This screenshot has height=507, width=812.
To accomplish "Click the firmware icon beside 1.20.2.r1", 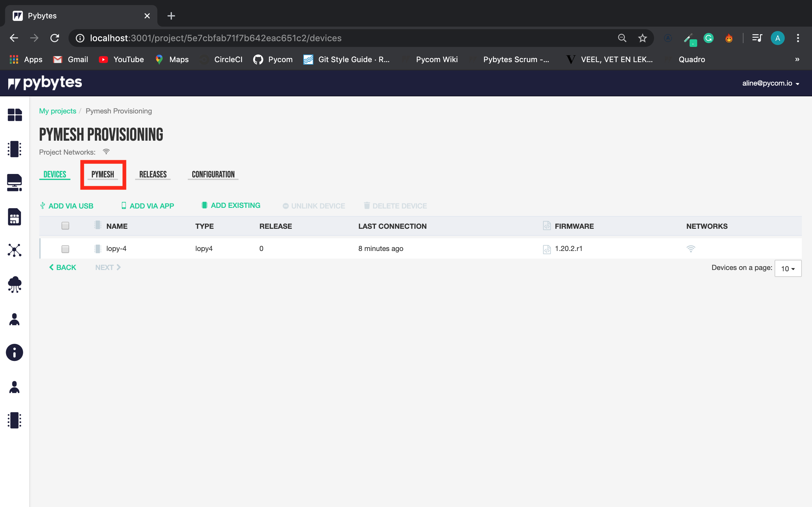I will pos(546,249).
